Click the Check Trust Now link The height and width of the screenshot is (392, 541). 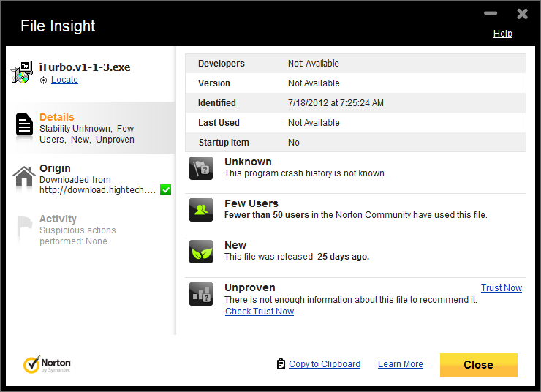pyautogui.click(x=260, y=312)
